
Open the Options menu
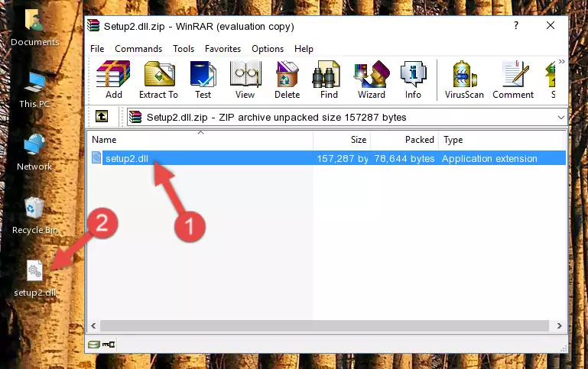coord(268,49)
